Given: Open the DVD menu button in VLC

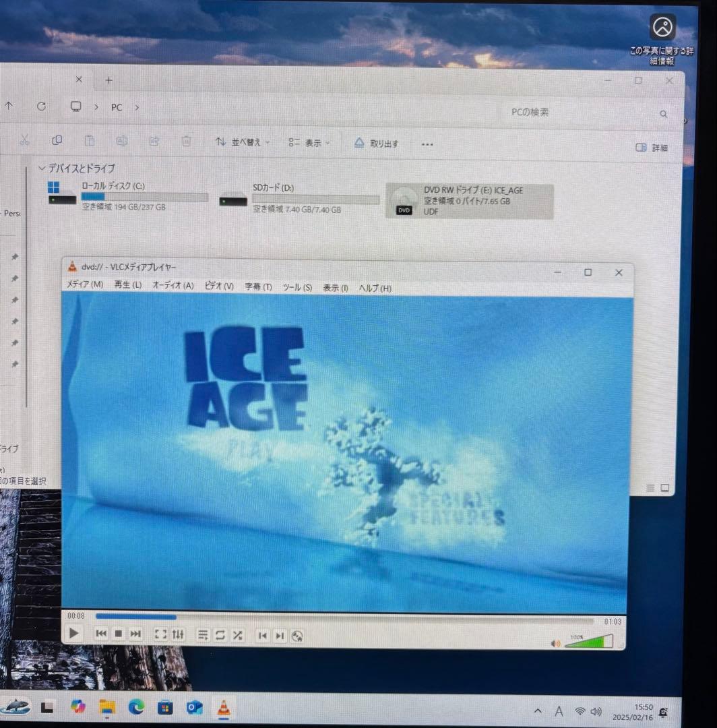Looking at the screenshot, I should point(297,636).
